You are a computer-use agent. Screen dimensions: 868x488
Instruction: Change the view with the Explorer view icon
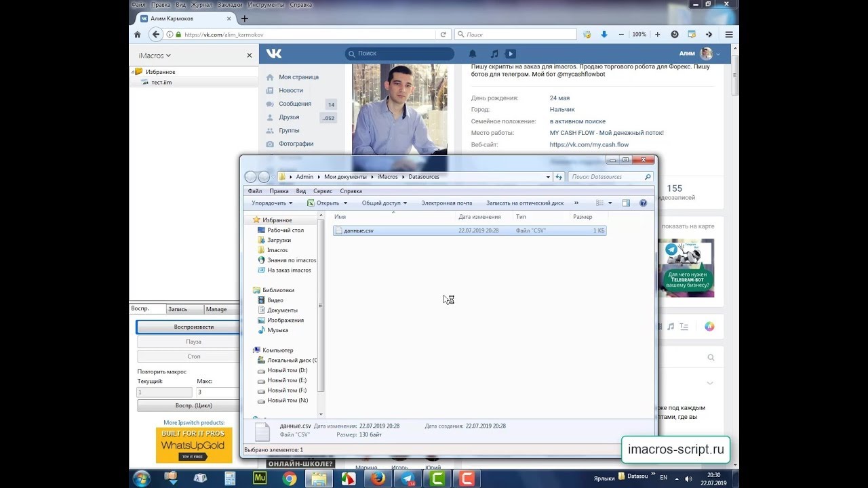[600, 203]
